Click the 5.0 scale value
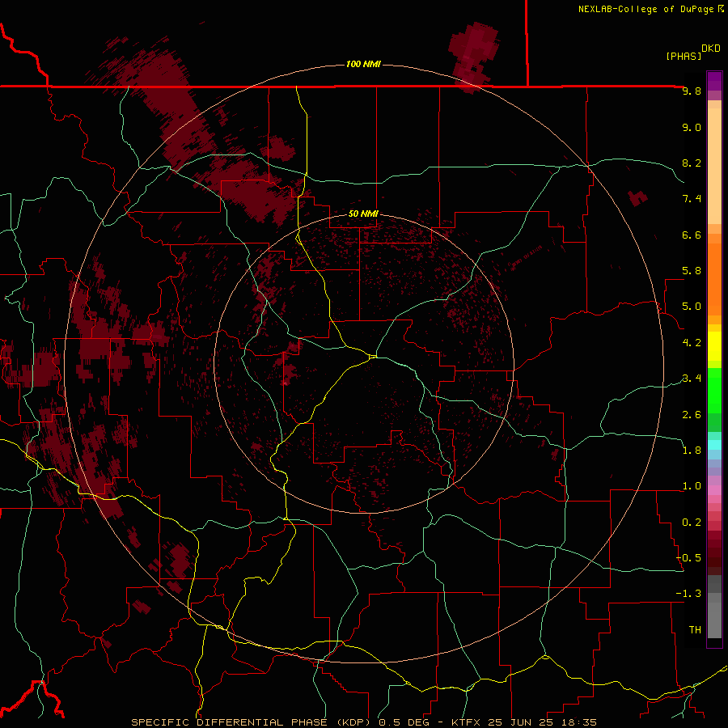728x728 pixels. point(692,307)
